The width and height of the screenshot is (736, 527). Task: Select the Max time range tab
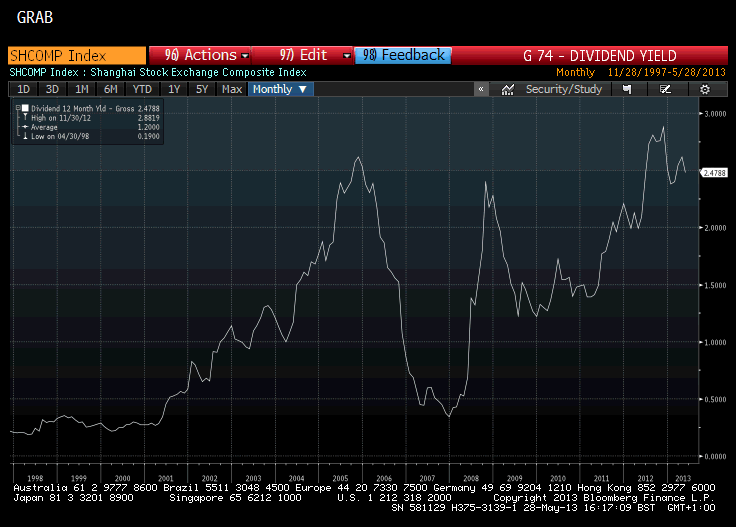click(232, 89)
